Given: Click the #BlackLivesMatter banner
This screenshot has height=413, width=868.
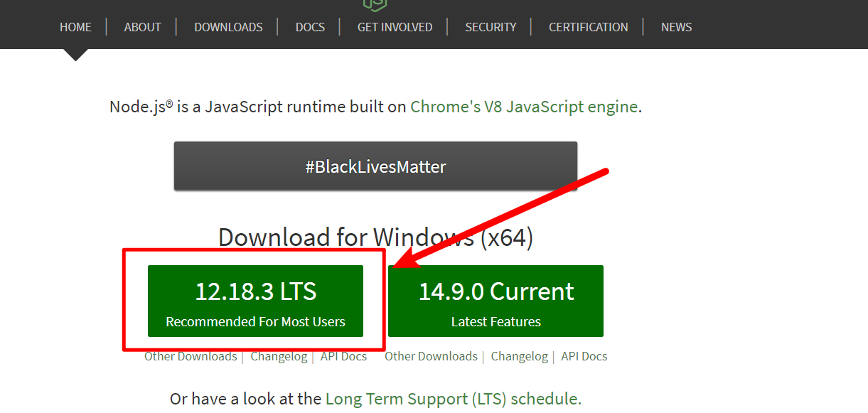Looking at the screenshot, I should click(x=375, y=166).
